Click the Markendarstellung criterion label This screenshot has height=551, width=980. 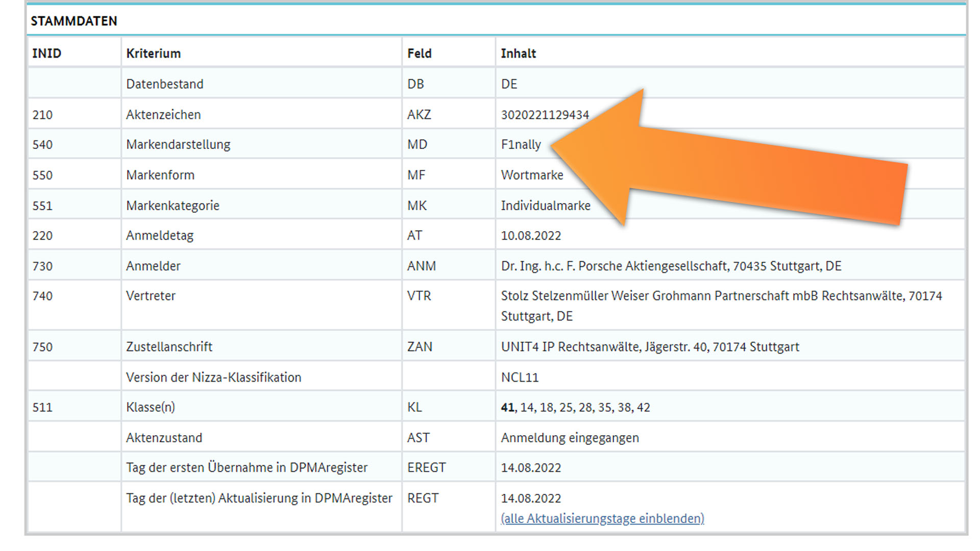point(178,144)
